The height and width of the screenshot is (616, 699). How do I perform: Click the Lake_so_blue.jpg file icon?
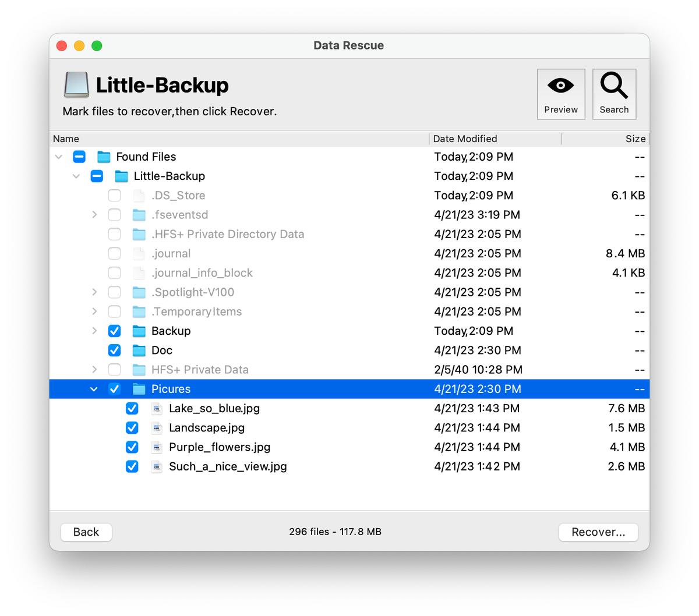[156, 408]
